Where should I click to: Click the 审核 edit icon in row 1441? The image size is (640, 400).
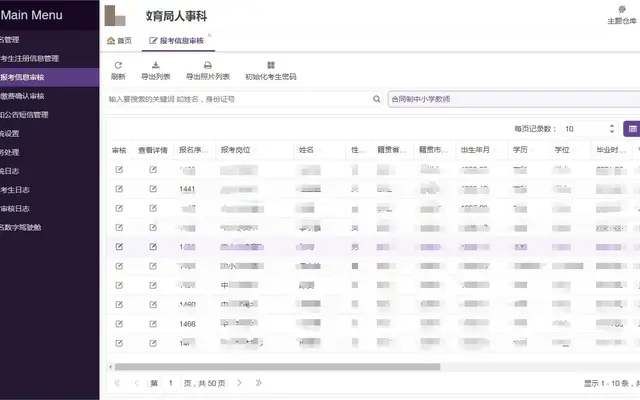point(119,189)
